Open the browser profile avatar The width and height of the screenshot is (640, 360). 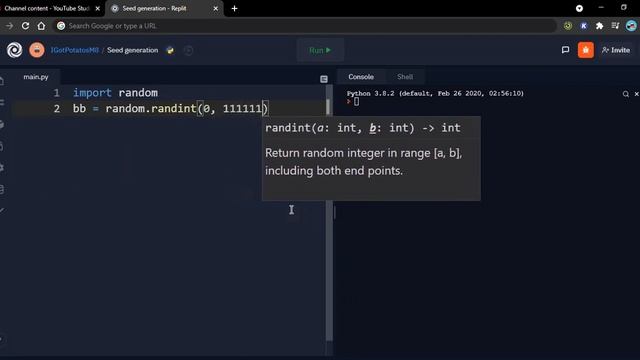(x=631, y=26)
